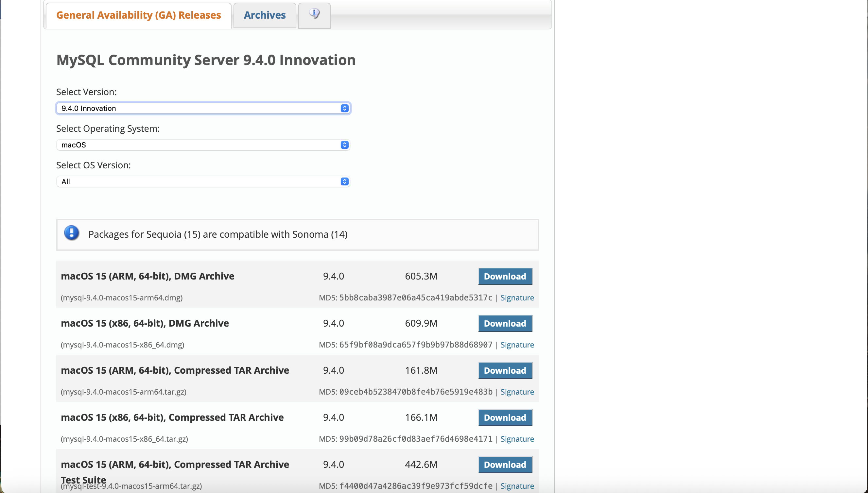Download ARM TAR Test Suite 442.6M

[505, 465]
